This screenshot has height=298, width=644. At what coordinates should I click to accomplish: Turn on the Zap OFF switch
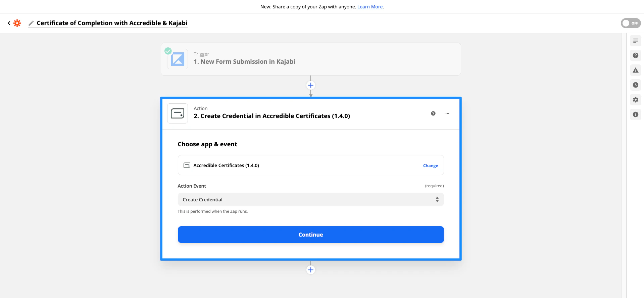pos(631,23)
